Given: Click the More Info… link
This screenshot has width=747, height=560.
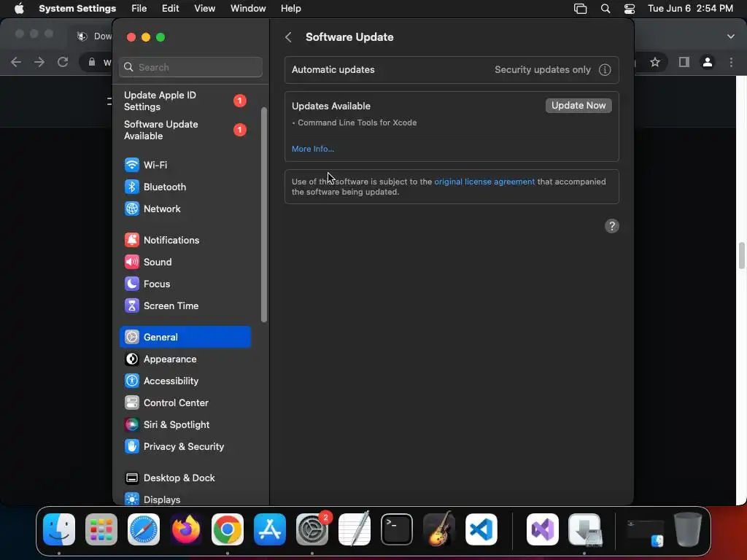Looking at the screenshot, I should (312, 149).
